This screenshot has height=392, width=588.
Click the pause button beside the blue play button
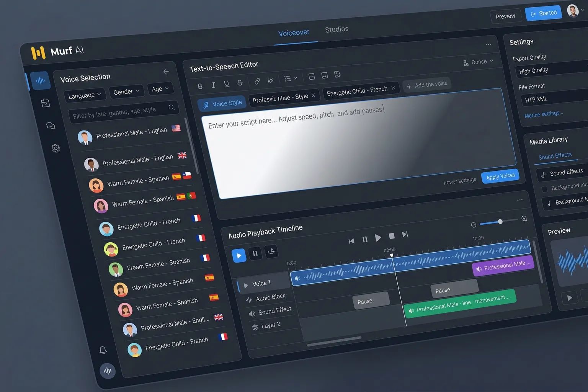pyautogui.click(x=255, y=253)
